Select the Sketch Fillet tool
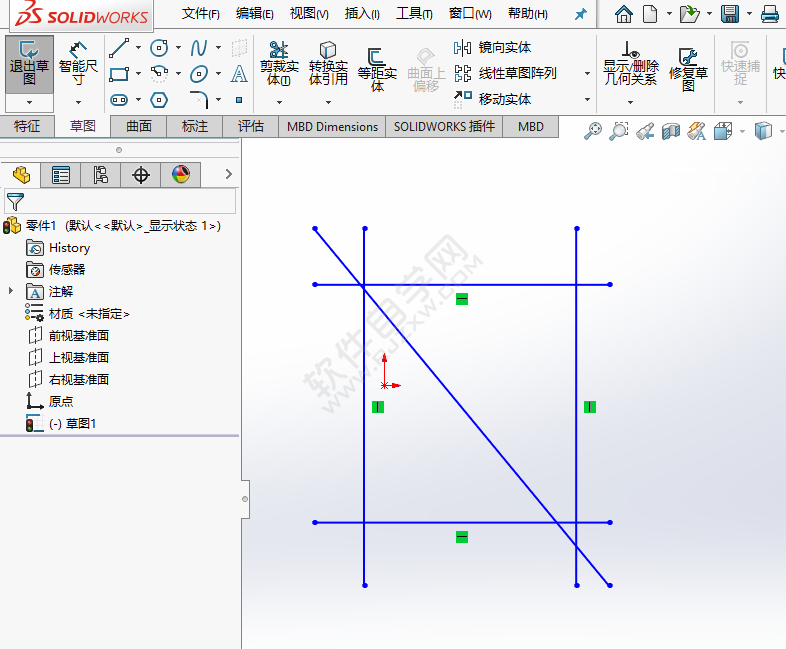This screenshot has height=649, width=786. (199, 100)
